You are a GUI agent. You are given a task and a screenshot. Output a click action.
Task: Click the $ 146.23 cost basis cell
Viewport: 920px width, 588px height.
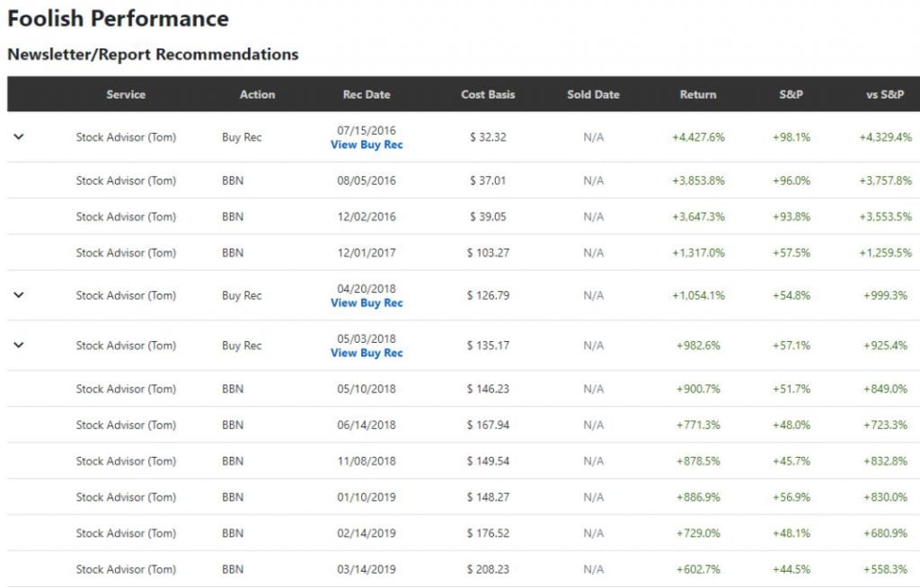[x=488, y=389]
